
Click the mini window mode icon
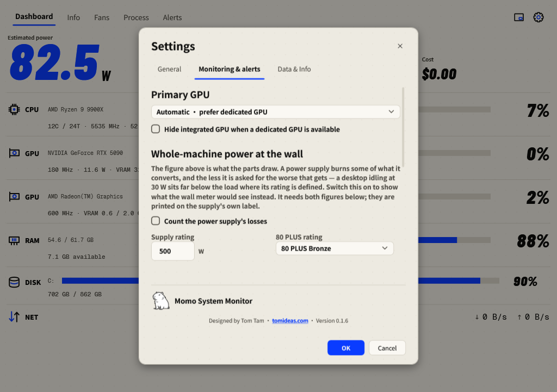[518, 17]
